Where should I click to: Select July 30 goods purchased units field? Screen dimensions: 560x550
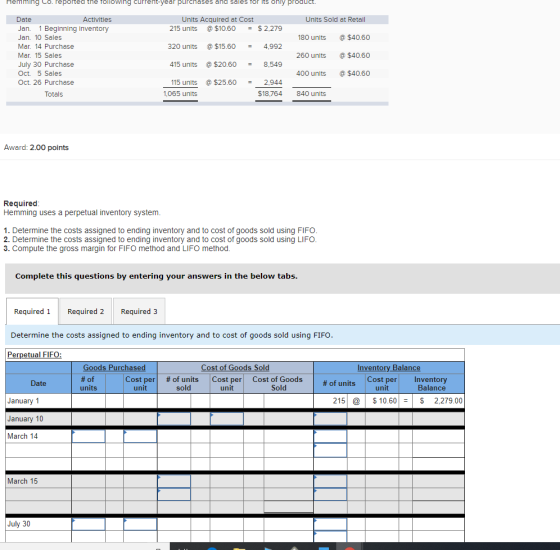tap(88, 524)
